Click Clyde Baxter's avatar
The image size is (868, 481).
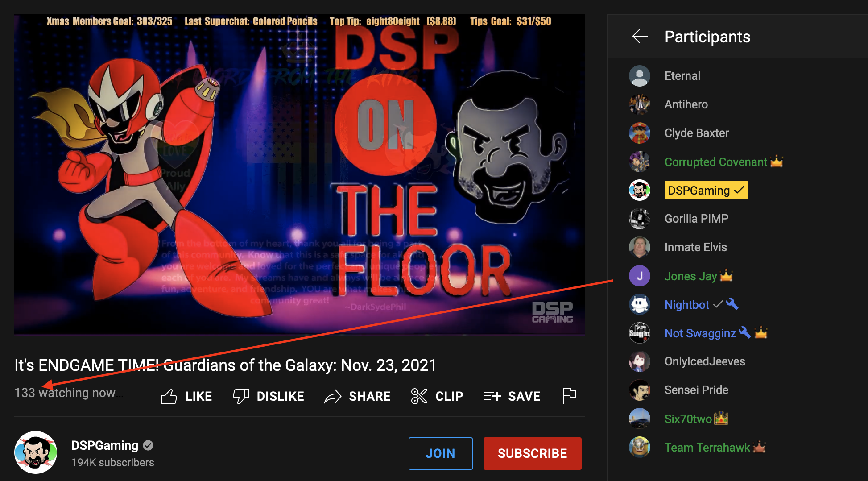[x=640, y=133]
